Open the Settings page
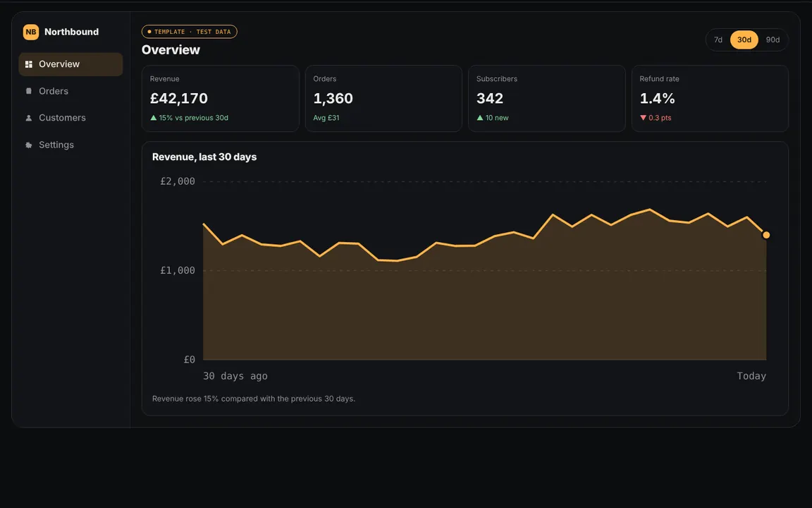812x508 pixels. click(70, 145)
